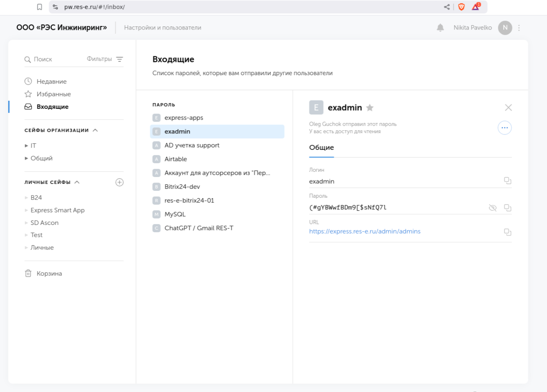The image size is (547, 392).
Task: Bookmark this page in the browser
Action: (40, 7)
